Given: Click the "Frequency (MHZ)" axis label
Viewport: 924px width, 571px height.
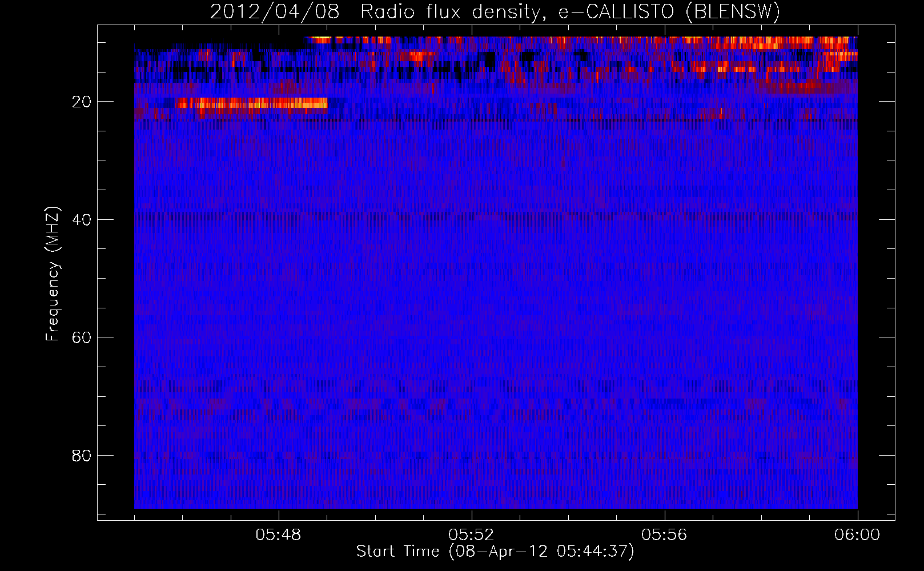Looking at the screenshot, I should point(53,274).
